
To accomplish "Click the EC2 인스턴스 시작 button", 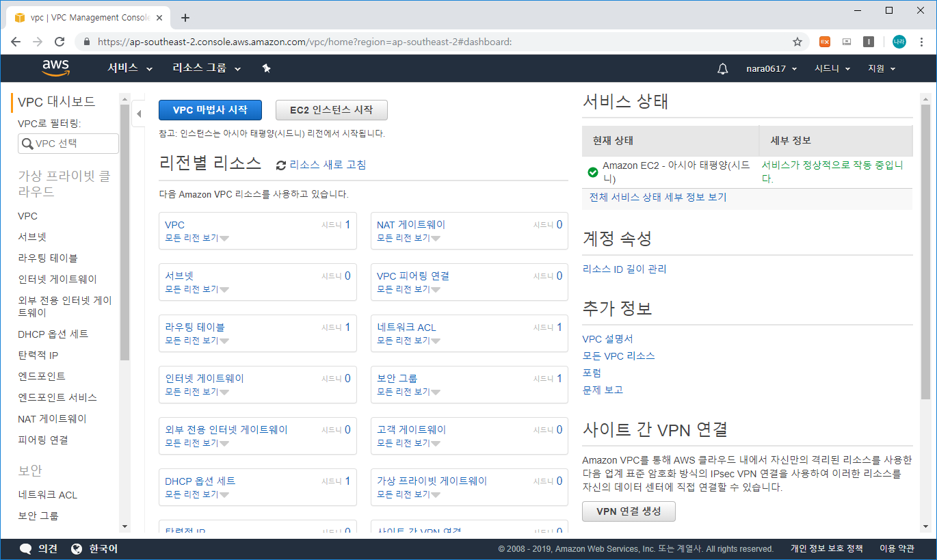I will coord(332,110).
